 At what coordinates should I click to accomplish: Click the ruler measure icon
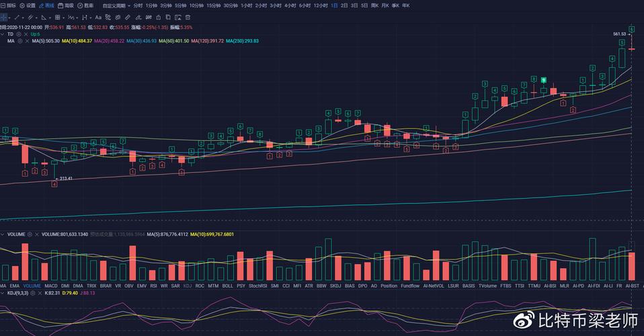128,17
